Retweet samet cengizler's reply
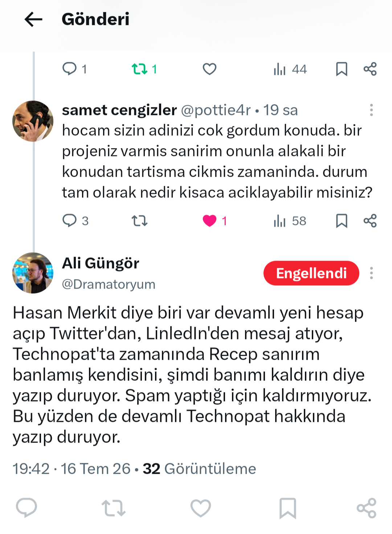392x534 pixels. (x=139, y=221)
